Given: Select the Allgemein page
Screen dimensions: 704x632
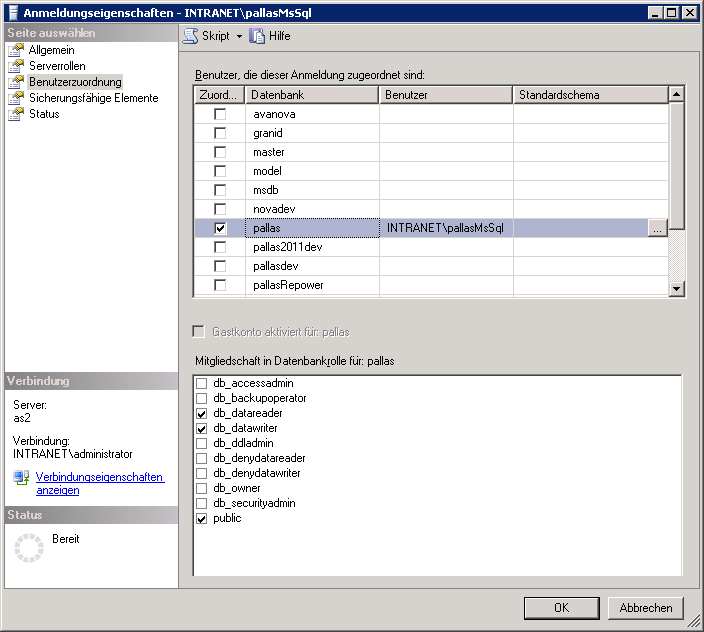Looking at the screenshot, I should pyautogui.click(x=52, y=50).
